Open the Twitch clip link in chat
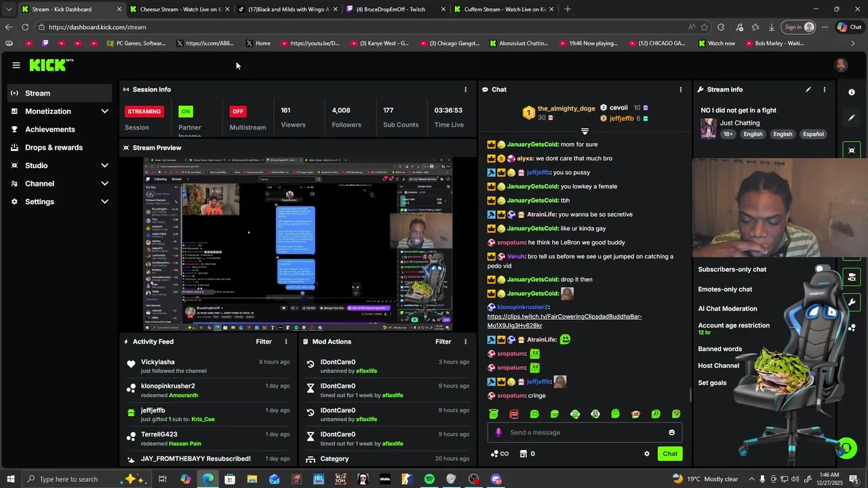The image size is (868, 488). [564, 321]
